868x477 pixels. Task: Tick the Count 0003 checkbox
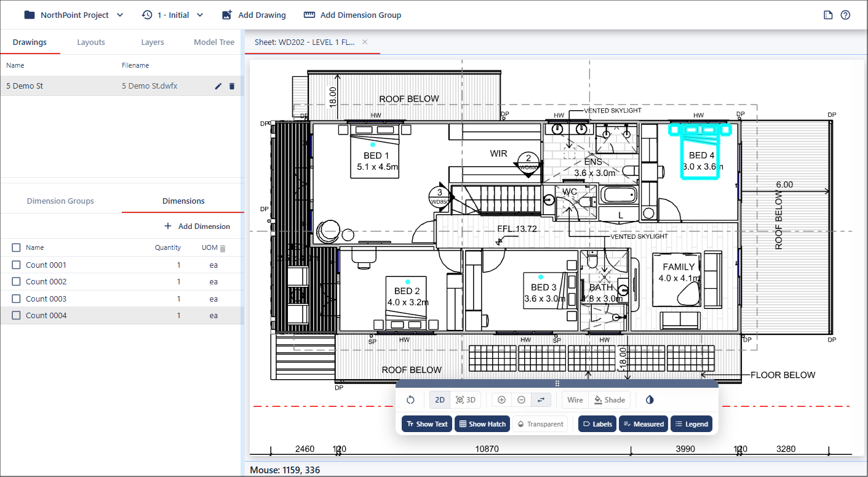click(17, 299)
